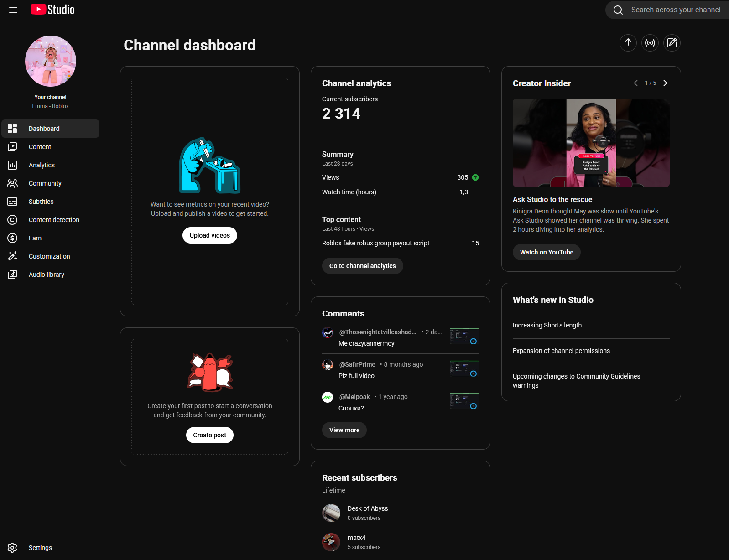
Task: Click the upload videos arrow icon
Action: [628, 43]
